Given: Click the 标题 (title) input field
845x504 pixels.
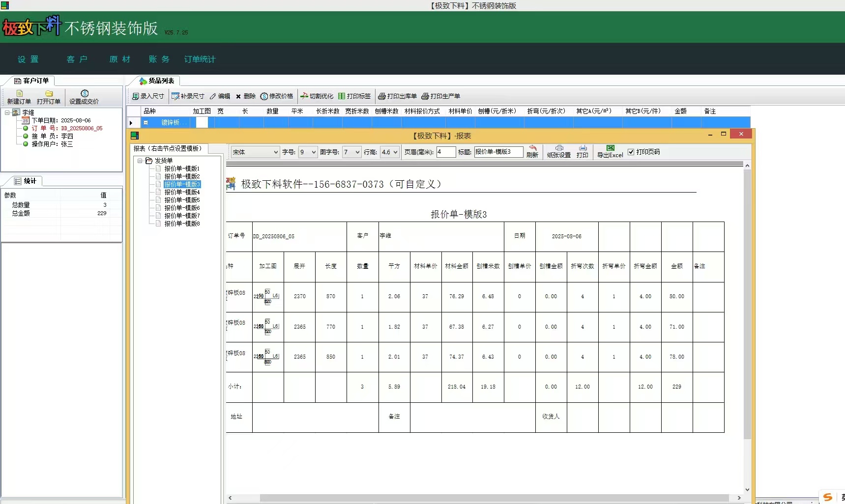Looking at the screenshot, I should pos(498,152).
